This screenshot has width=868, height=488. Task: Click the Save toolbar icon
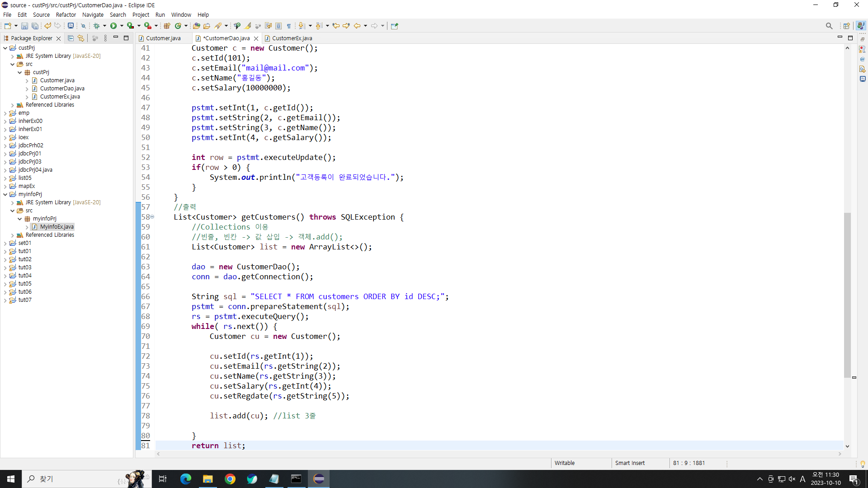click(24, 26)
